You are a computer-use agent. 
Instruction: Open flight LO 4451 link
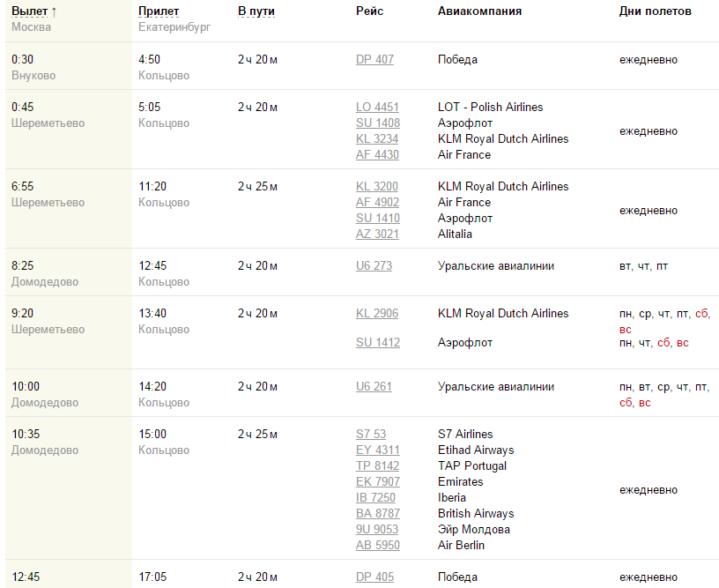click(x=377, y=108)
